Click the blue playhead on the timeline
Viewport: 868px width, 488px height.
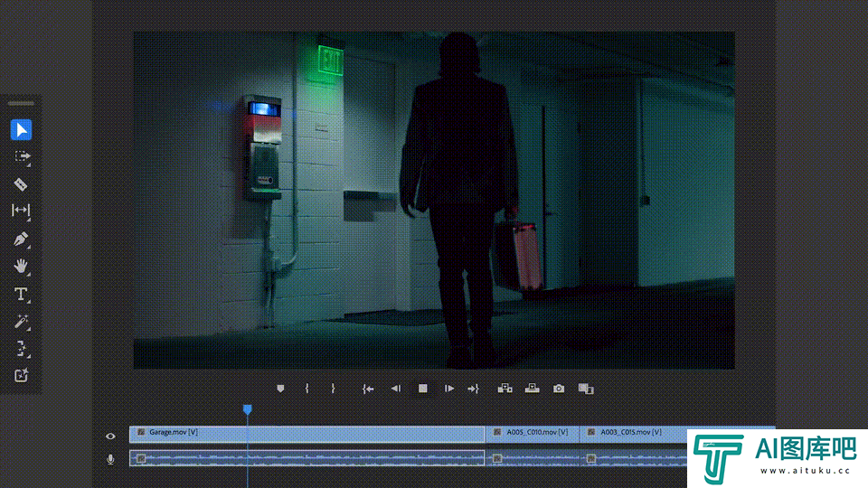tap(248, 409)
